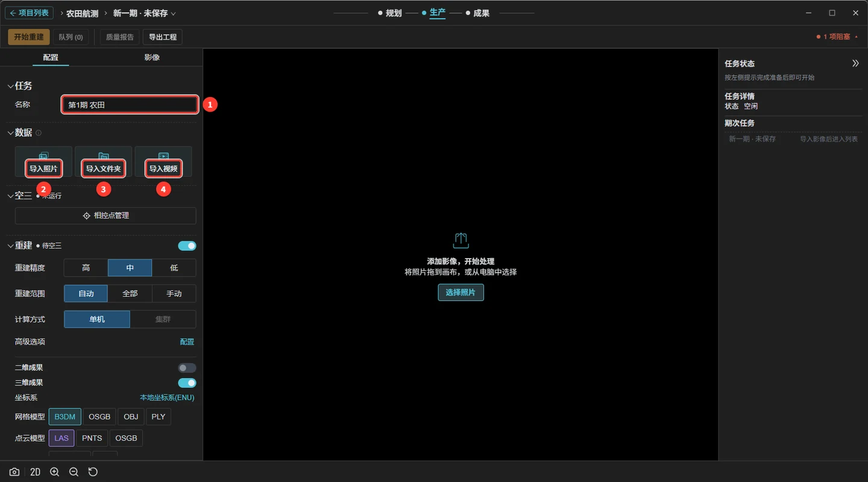Collapse the 重建 section chevron

(x=10, y=246)
